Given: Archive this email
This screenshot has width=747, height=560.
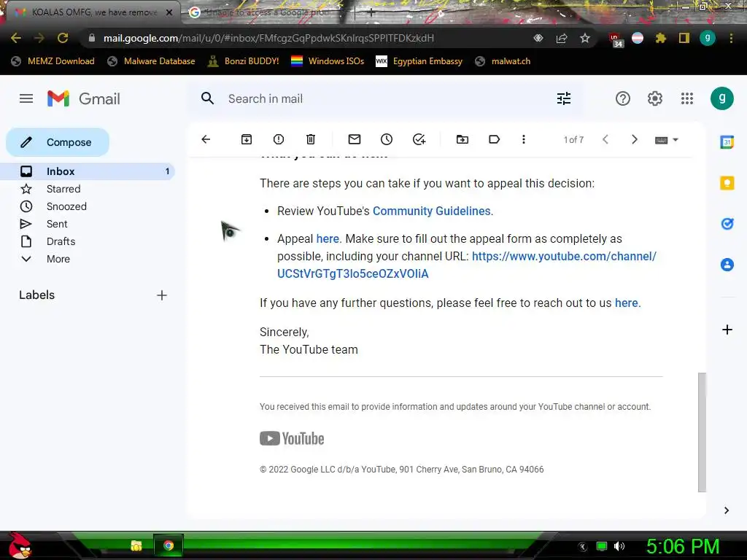Looking at the screenshot, I should [x=247, y=139].
